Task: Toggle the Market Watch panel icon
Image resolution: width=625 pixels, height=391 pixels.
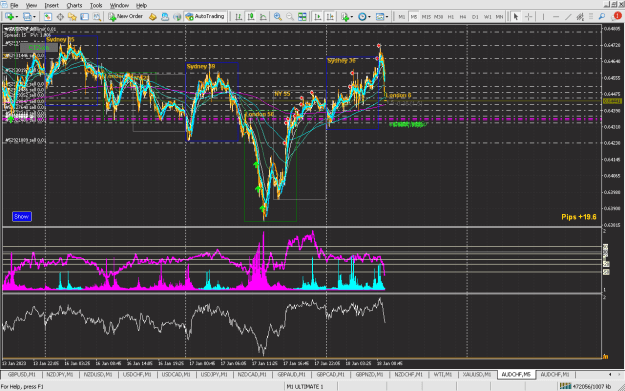Action: tap(48, 17)
